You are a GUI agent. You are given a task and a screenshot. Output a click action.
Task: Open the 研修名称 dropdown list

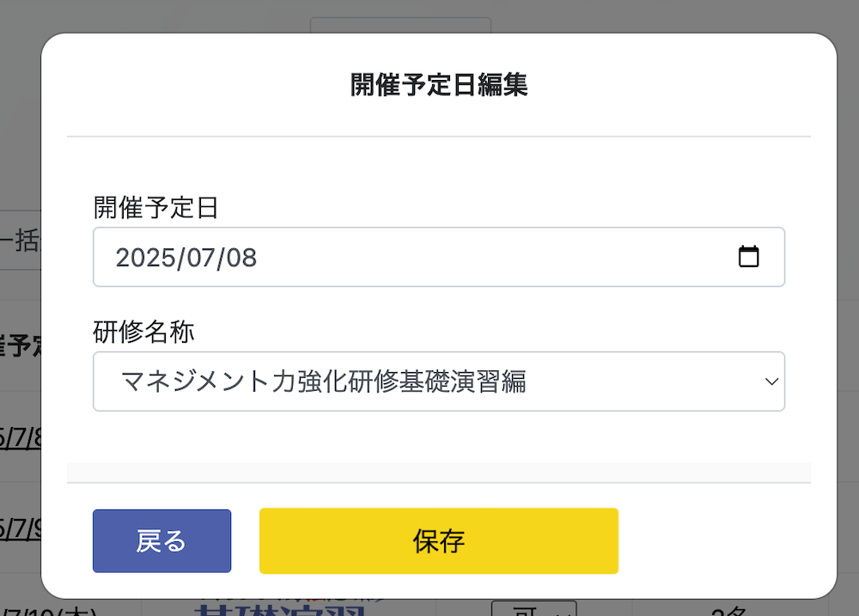(439, 381)
